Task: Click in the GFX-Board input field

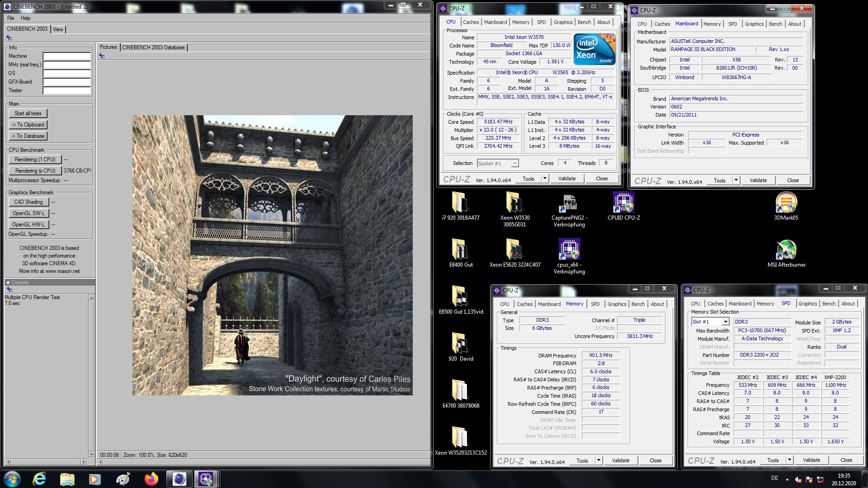Action: click(67, 82)
